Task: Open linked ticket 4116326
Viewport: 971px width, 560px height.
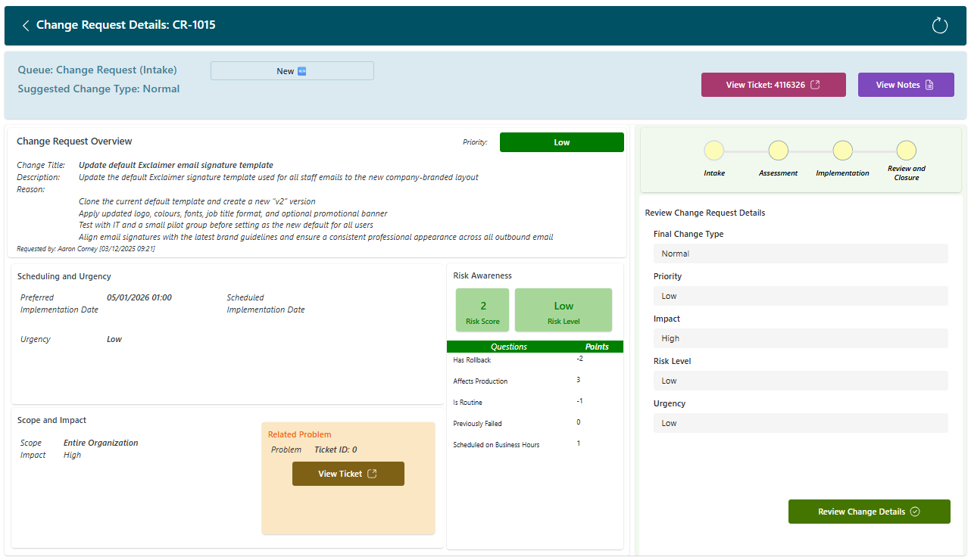Action: [773, 85]
